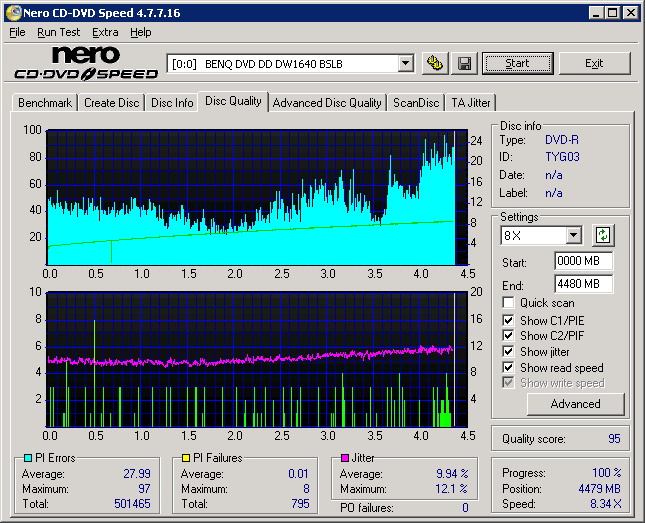The image size is (645, 523).
Task: Click the cyan PI Errors legend square
Action: [x=27, y=458]
